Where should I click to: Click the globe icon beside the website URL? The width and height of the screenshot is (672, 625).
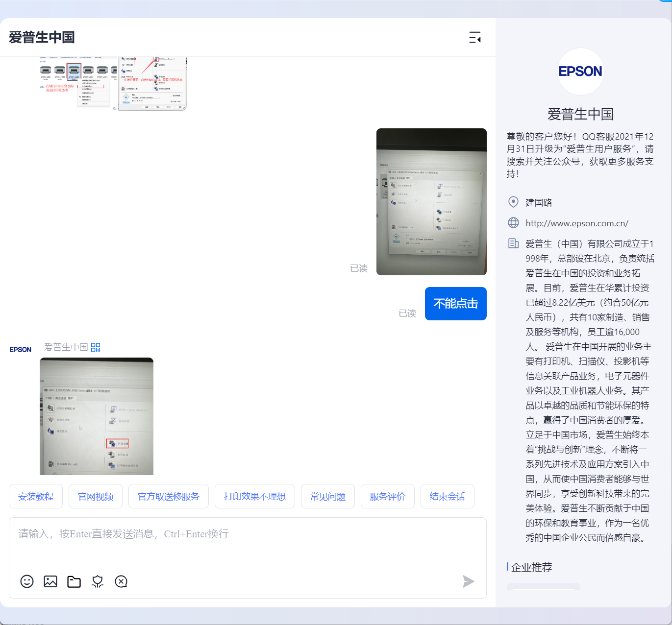point(513,223)
